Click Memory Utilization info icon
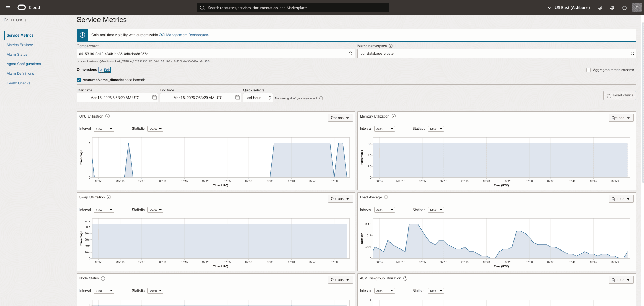The width and height of the screenshot is (644, 306). 394,116
